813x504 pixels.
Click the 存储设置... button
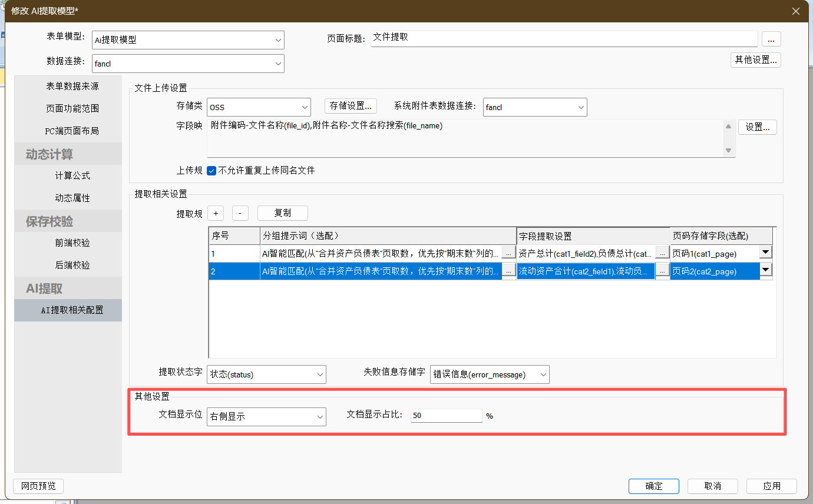pos(351,106)
